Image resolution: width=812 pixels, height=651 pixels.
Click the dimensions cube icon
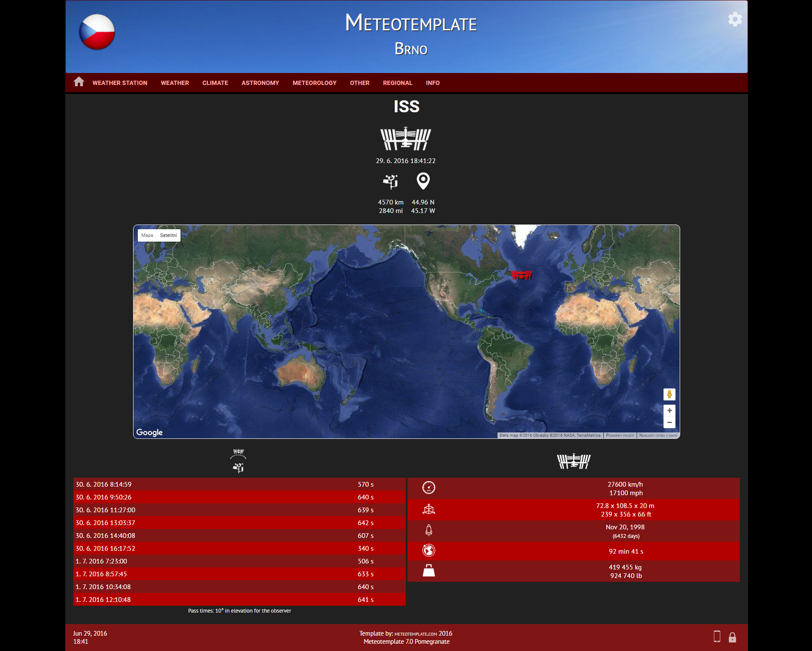(x=429, y=509)
